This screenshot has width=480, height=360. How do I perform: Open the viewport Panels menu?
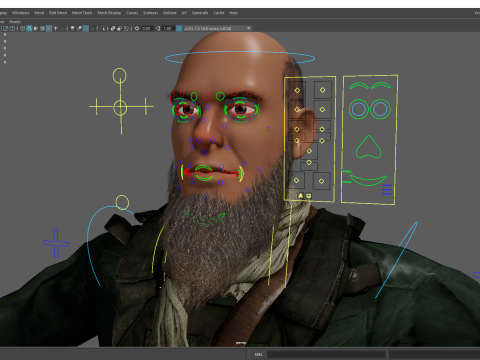click(15, 22)
